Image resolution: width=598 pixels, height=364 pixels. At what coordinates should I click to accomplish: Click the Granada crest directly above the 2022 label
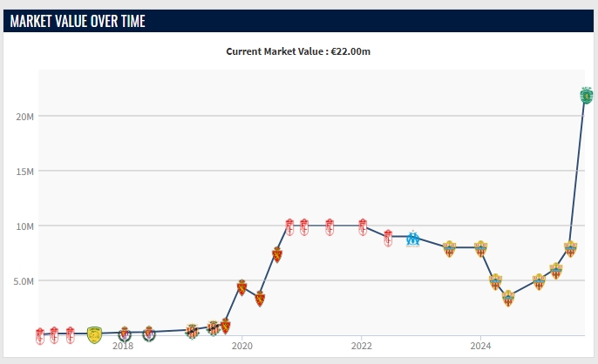coord(363,226)
